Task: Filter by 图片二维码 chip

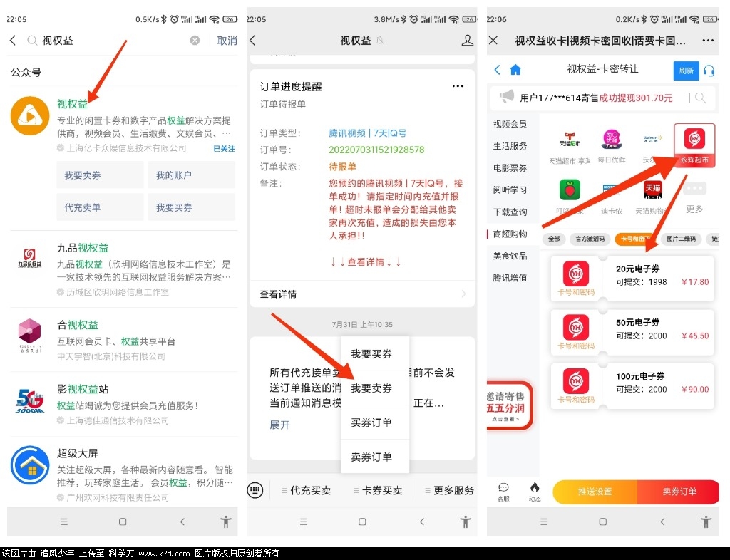Action: (x=681, y=239)
